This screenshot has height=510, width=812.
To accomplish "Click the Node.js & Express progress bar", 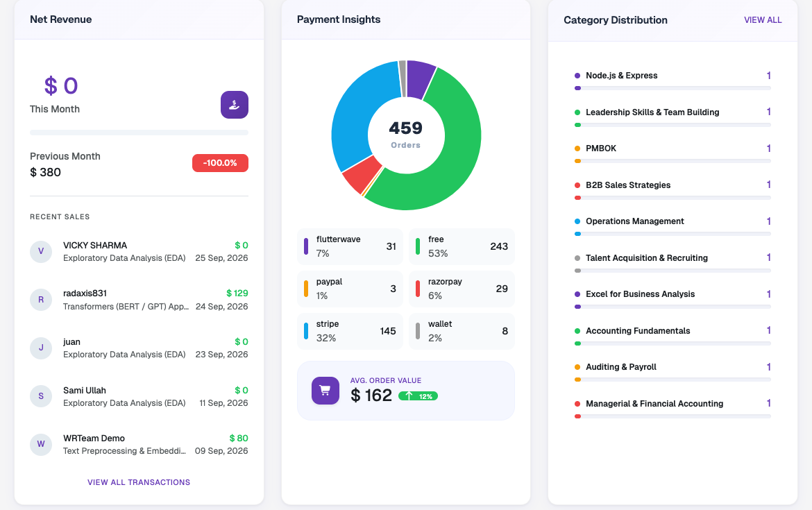I will pyautogui.click(x=673, y=88).
